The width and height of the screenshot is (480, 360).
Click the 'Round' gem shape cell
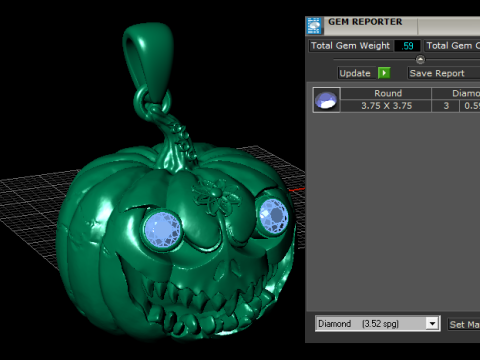click(x=386, y=93)
